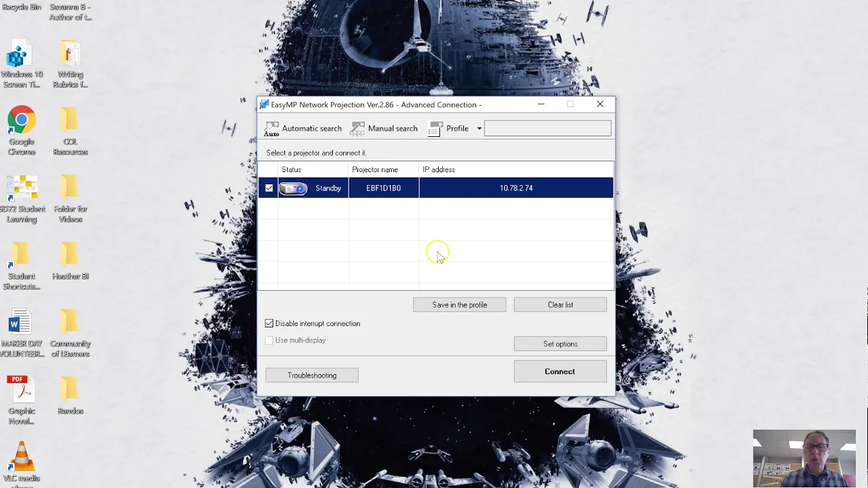Open Graphic Novel PDF file
This screenshot has height=488, width=868.
(22, 401)
